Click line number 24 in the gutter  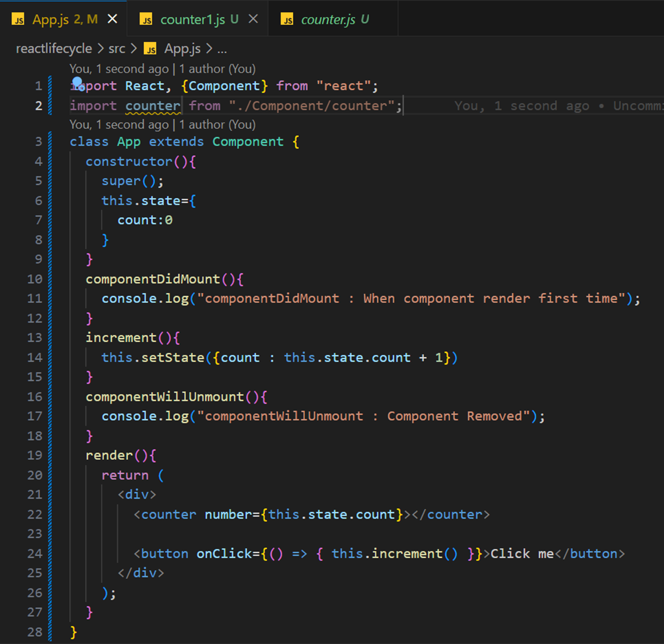coord(35,553)
